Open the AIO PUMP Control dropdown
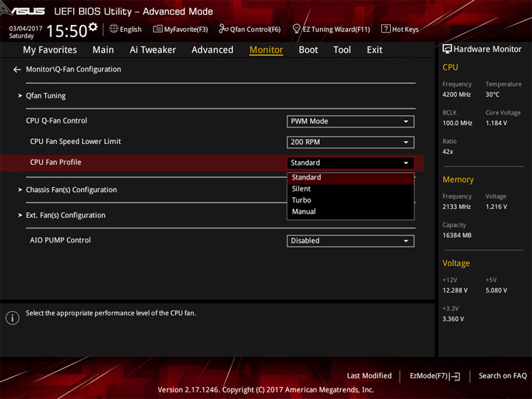This screenshot has height=399, width=532. click(350, 241)
